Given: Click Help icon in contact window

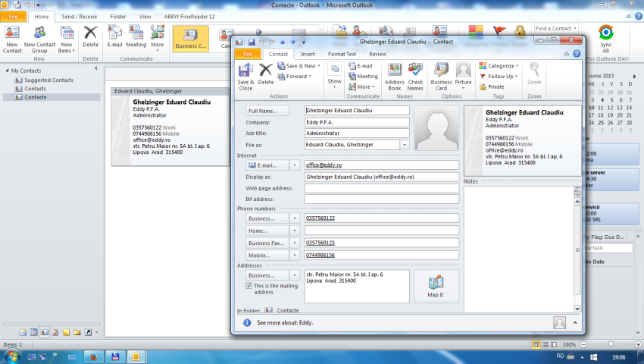Looking at the screenshot, I should [x=577, y=54].
